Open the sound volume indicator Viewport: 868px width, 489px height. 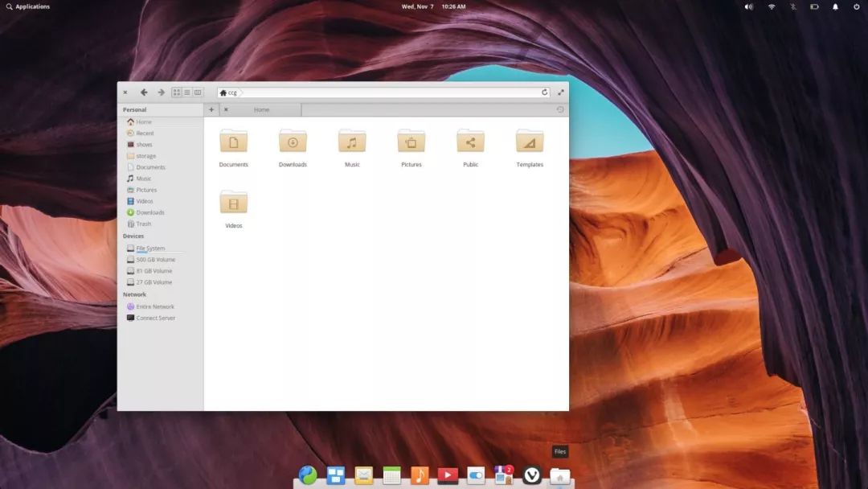[749, 6]
